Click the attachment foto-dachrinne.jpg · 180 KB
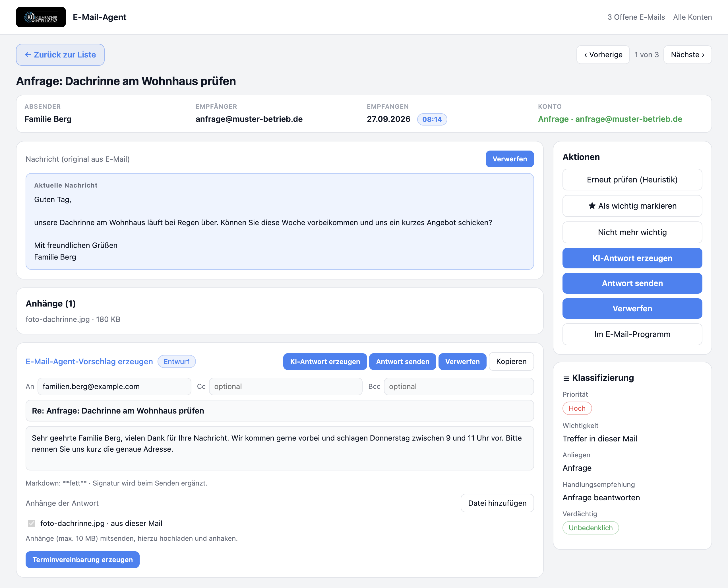The image size is (728, 588). point(73,319)
